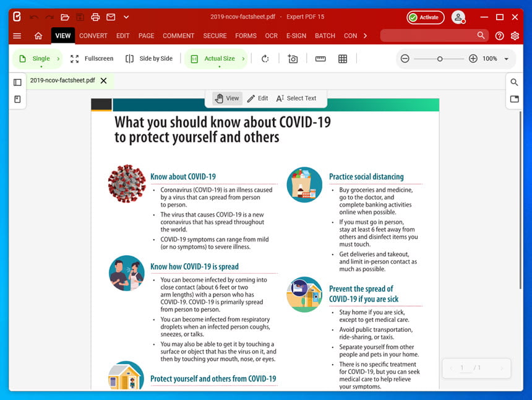The image size is (532, 400).
Task: Open the user account profile
Action: (x=458, y=17)
